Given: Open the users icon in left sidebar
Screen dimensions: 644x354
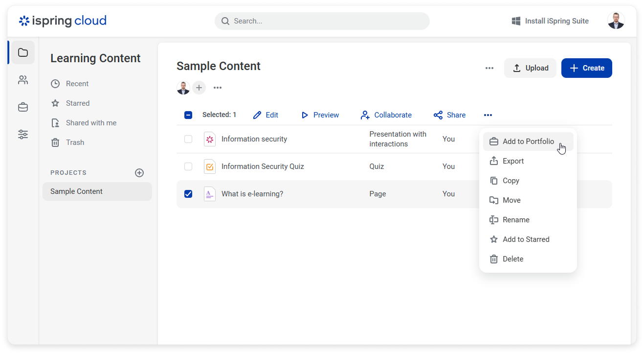Looking at the screenshot, I should click(23, 80).
